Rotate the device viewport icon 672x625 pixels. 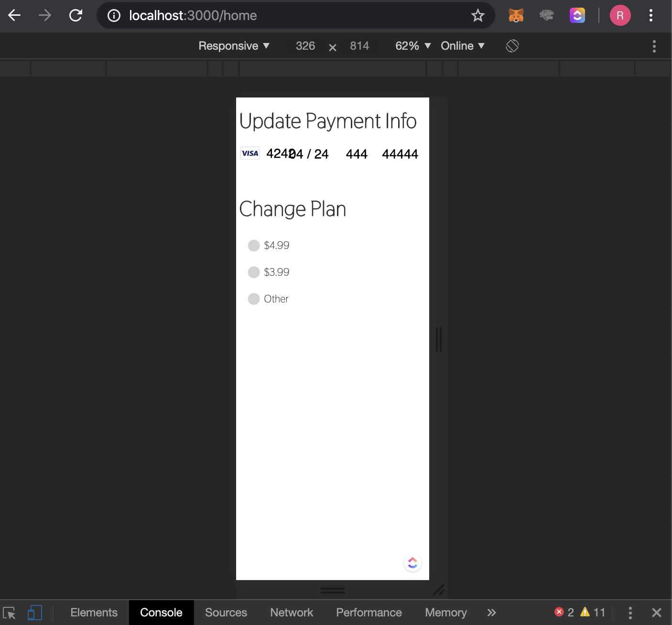[x=512, y=46]
